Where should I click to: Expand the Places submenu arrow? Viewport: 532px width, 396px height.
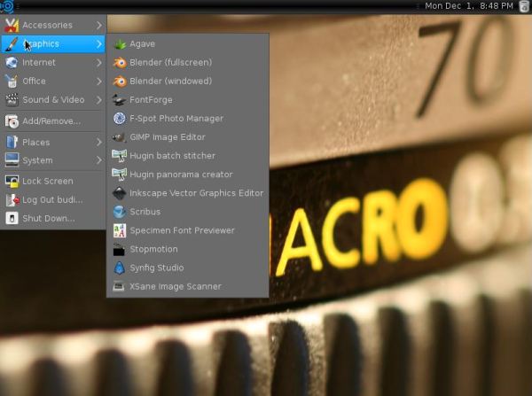pyautogui.click(x=98, y=142)
